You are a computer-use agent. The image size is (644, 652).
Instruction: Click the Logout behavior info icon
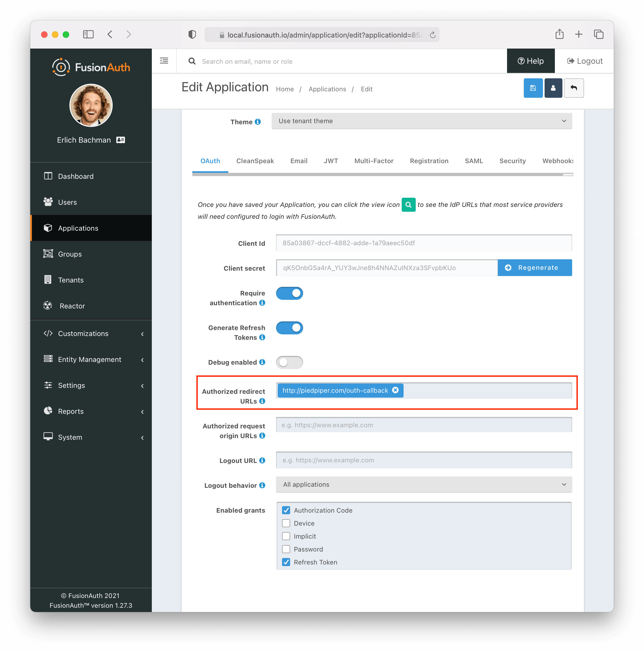click(262, 485)
